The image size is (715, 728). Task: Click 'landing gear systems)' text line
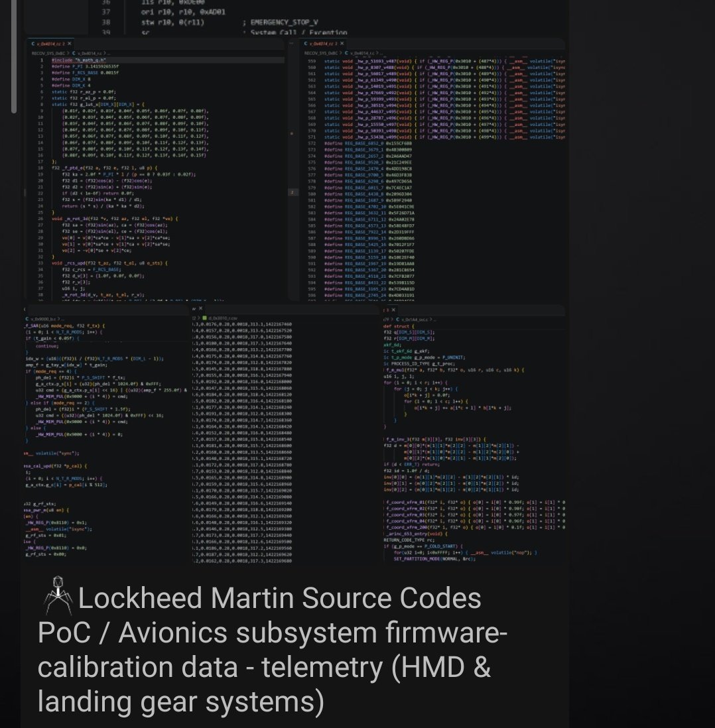180,701
